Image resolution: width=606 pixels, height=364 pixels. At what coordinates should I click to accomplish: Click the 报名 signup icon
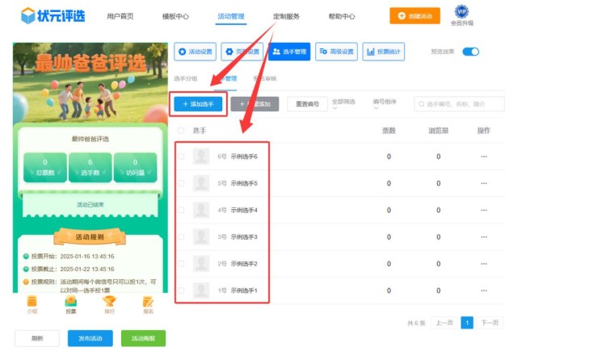pos(148,303)
